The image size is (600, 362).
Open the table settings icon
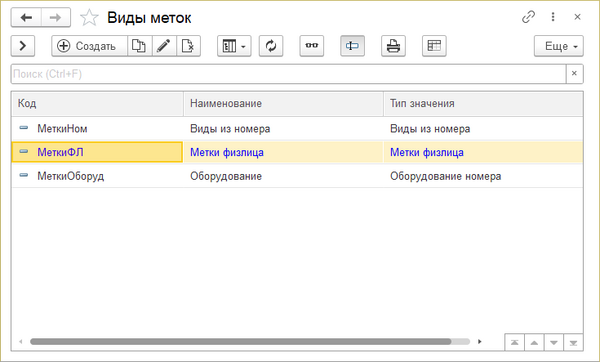[434, 46]
